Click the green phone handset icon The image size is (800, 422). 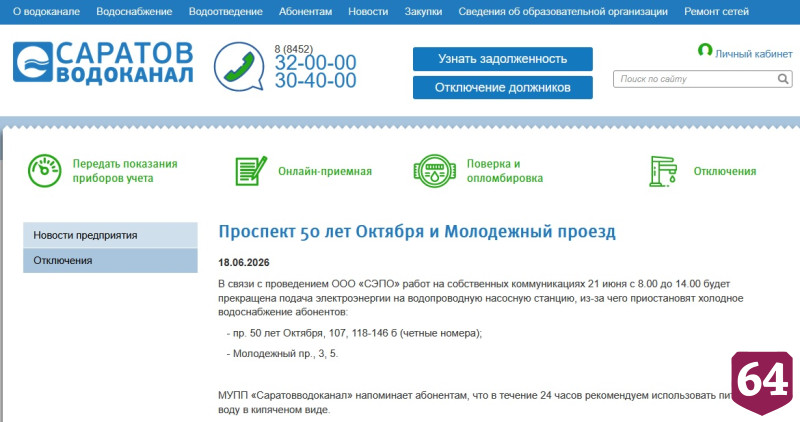point(239,67)
